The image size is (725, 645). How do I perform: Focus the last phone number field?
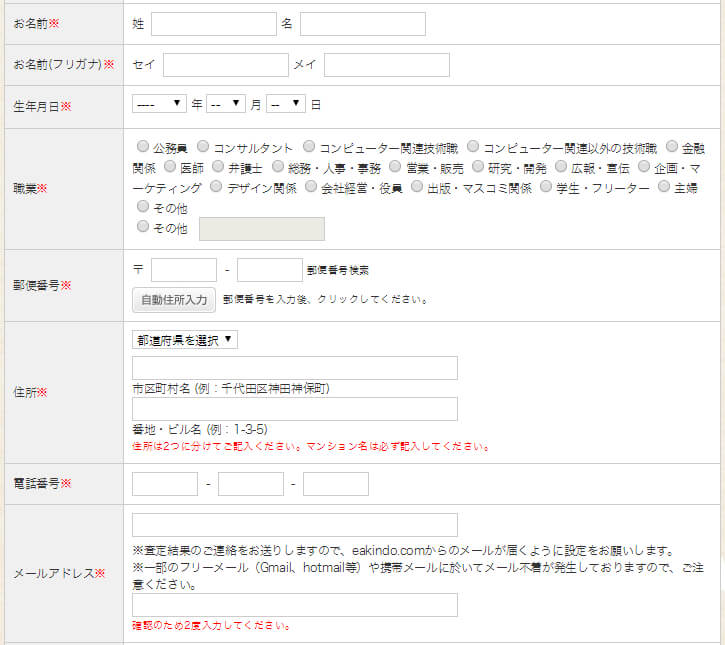pyautogui.click(x=336, y=484)
